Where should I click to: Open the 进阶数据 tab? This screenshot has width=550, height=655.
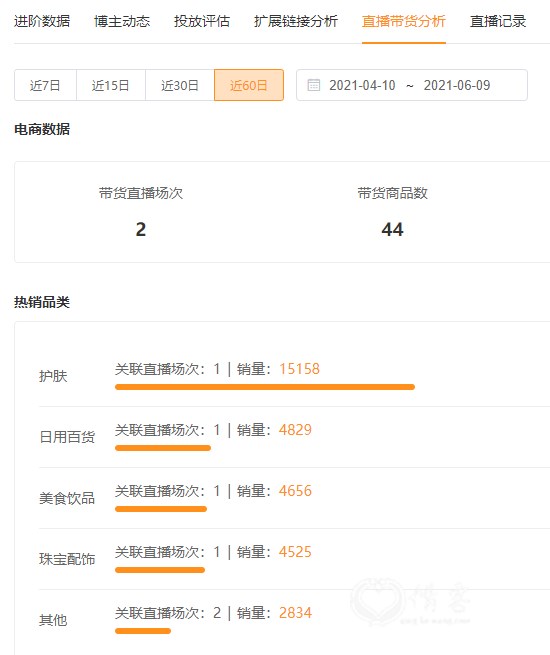click(42, 21)
